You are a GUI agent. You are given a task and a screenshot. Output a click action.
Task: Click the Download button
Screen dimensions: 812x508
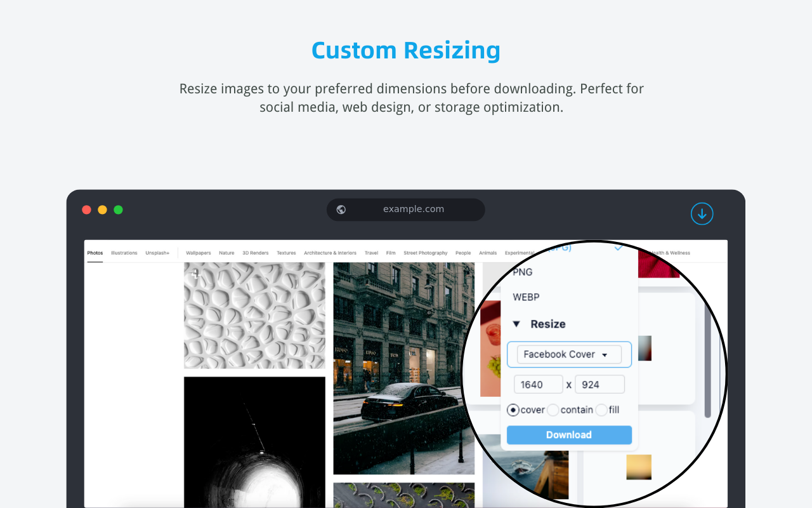pos(568,434)
